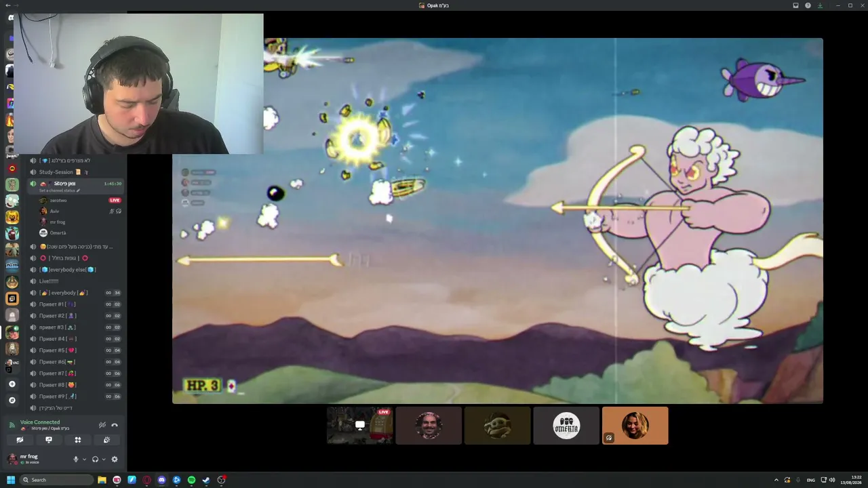
Task: Open microphone input options arrow
Action: pos(84,459)
